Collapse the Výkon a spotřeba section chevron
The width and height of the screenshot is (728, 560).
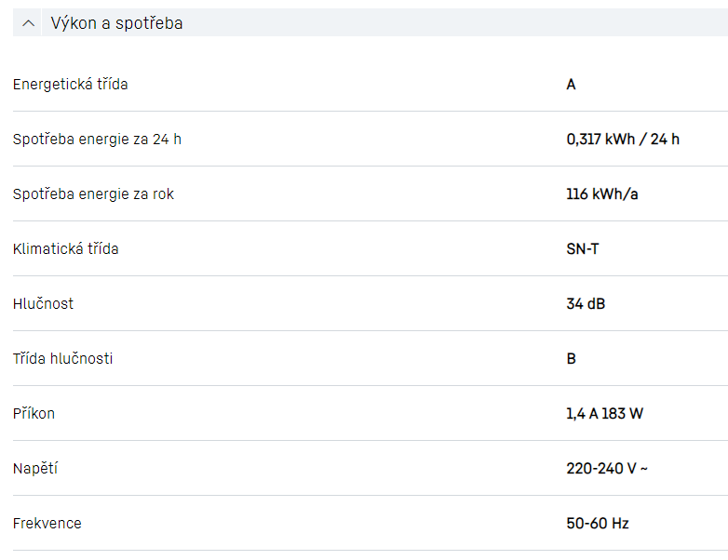[x=28, y=23]
